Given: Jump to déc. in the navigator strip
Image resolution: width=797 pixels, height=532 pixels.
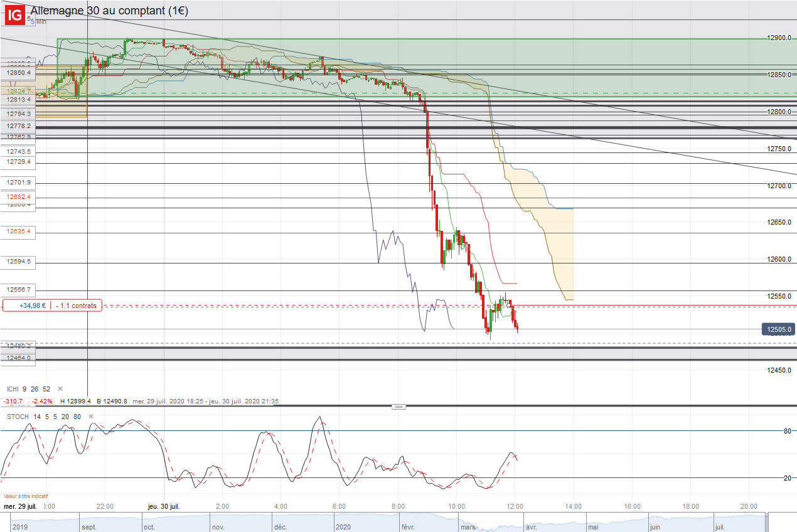Looking at the screenshot, I should tap(281, 528).
